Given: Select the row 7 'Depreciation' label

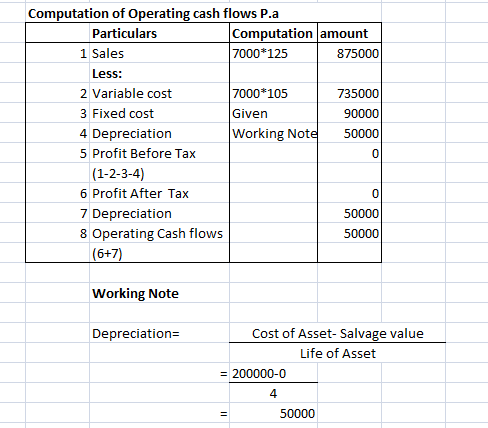Looking at the screenshot, I should click(132, 213).
